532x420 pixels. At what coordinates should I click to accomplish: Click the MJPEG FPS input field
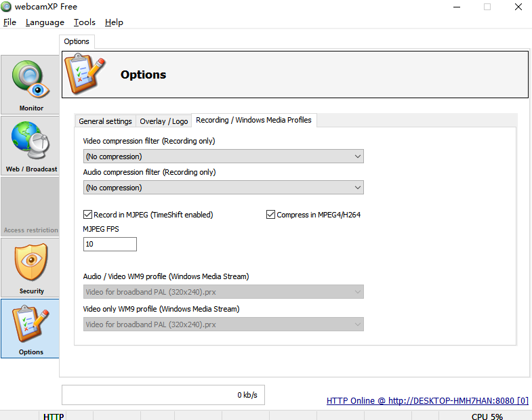pyautogui.click(x=110, y=245)
